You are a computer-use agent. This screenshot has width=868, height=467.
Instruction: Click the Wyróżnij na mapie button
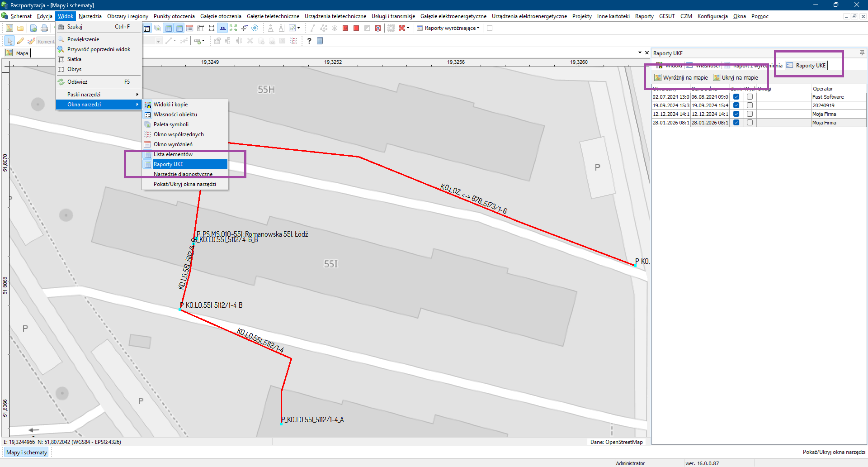[x=681, y=78]
